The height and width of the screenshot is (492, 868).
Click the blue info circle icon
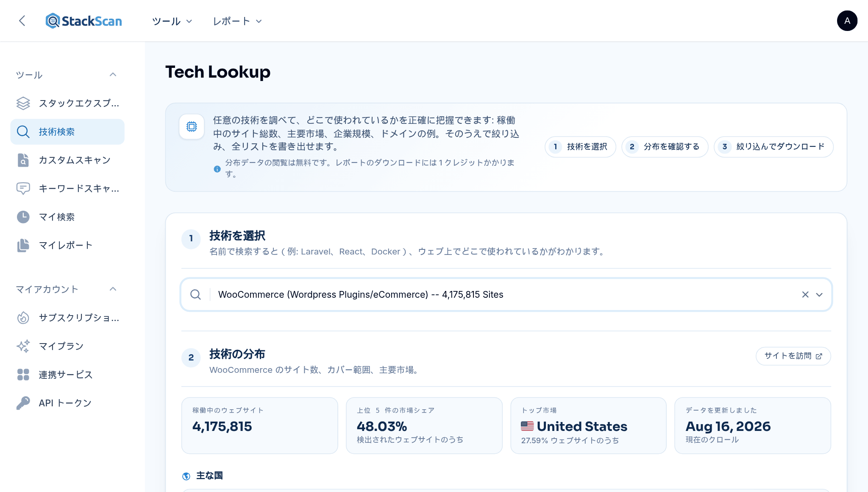coord(217,169)
